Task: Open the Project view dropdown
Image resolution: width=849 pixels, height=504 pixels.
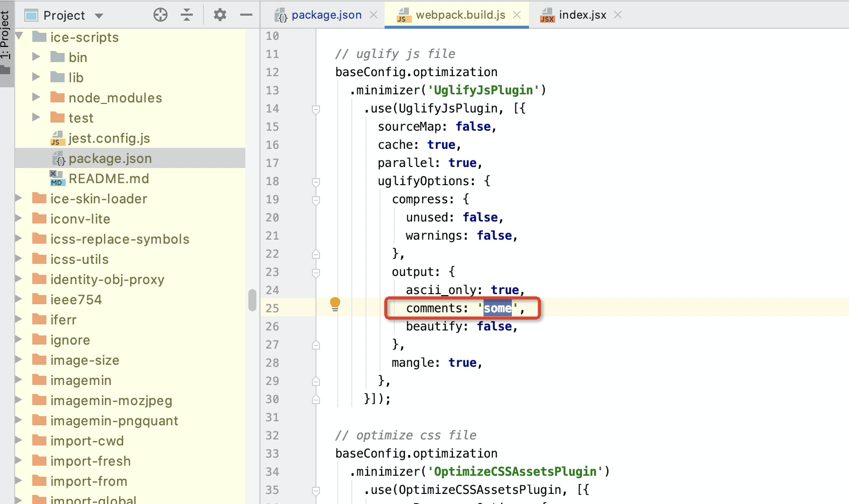Action: pyautogui.click(x=99, y=16)
